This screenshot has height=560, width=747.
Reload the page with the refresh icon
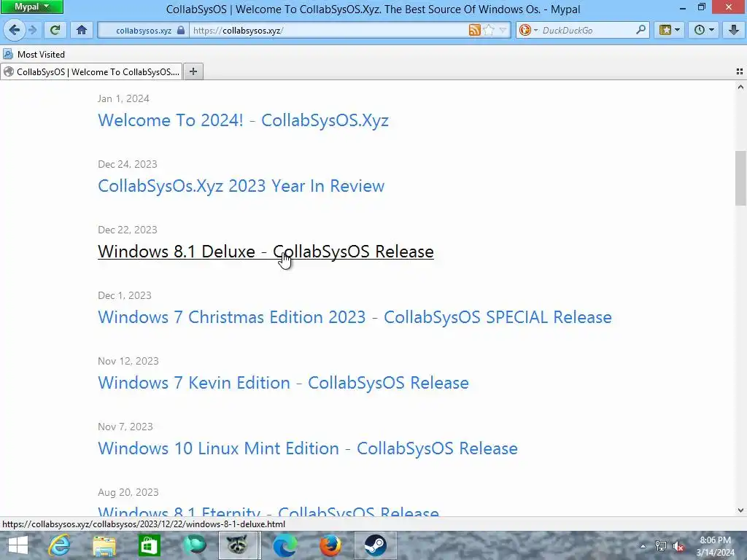[55, 30]
